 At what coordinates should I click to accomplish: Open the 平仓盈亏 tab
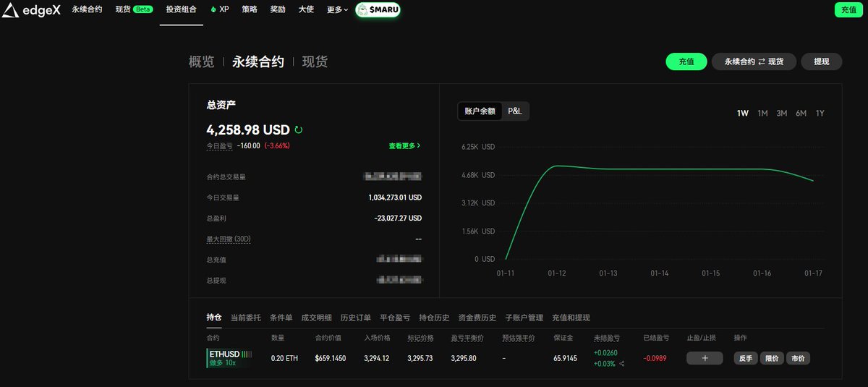click(395, 318)
